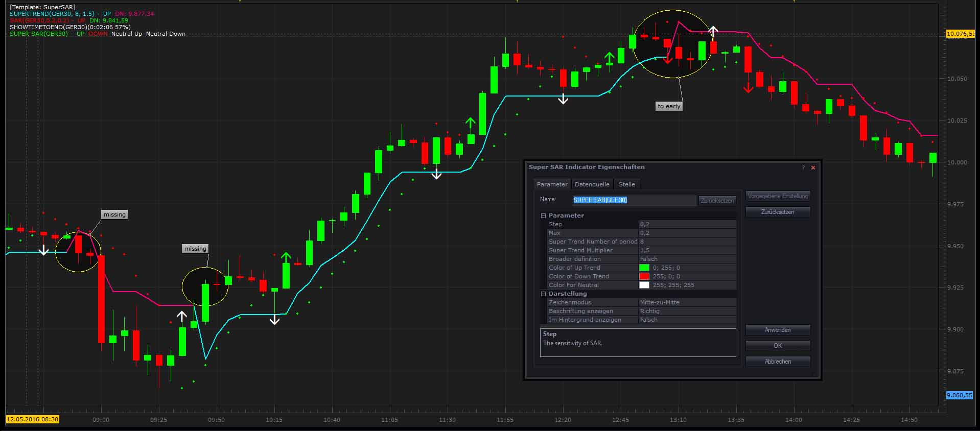Switch to the Parameter tab
The image size is (980, 431).
(552, 184)
